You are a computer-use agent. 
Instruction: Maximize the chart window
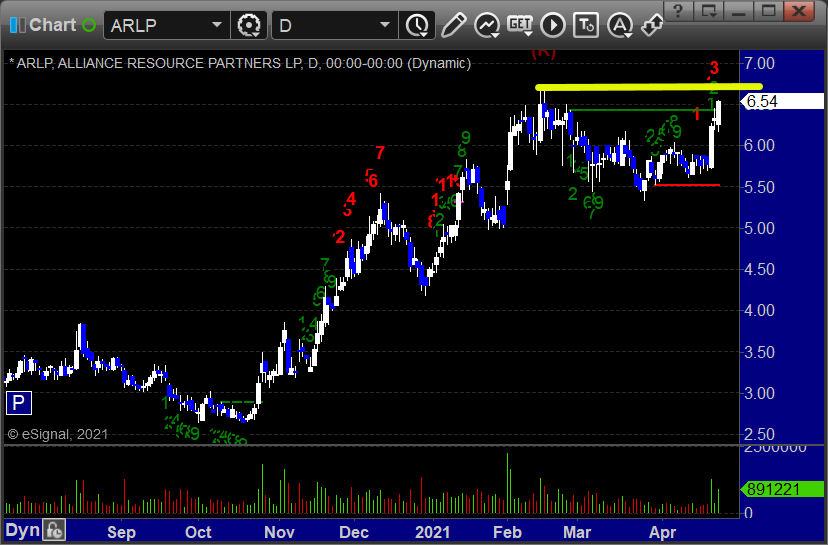coord(768,10)
